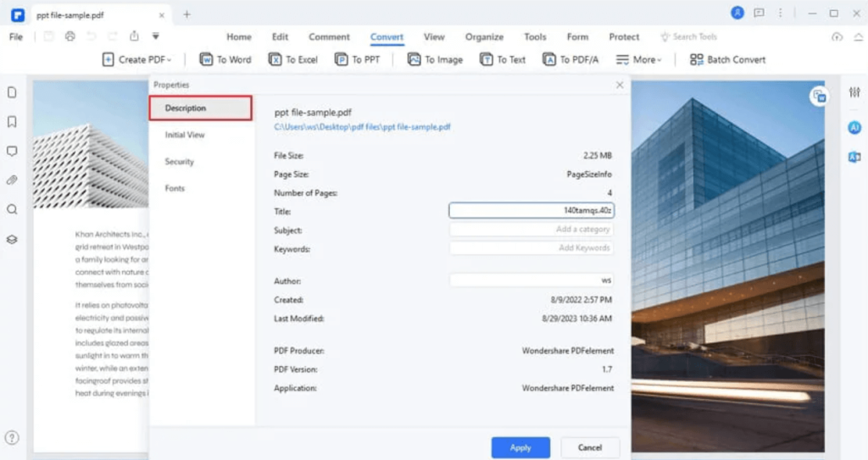
Task: Open the Comments panel icon in sidebar
Action: [x=12, y=151]
